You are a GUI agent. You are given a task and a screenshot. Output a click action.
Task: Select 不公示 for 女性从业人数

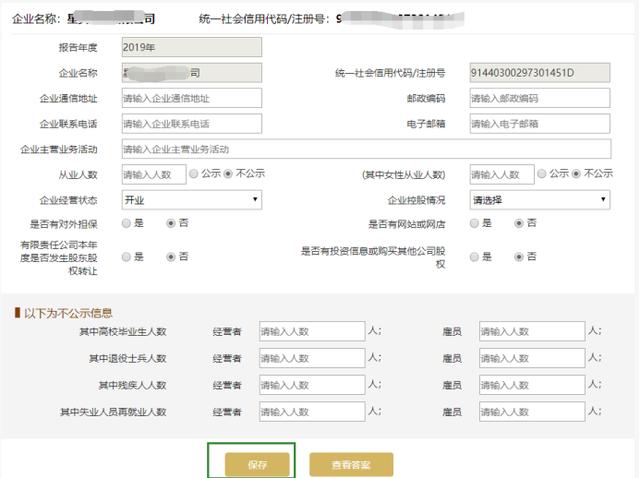tap(576, 174)
